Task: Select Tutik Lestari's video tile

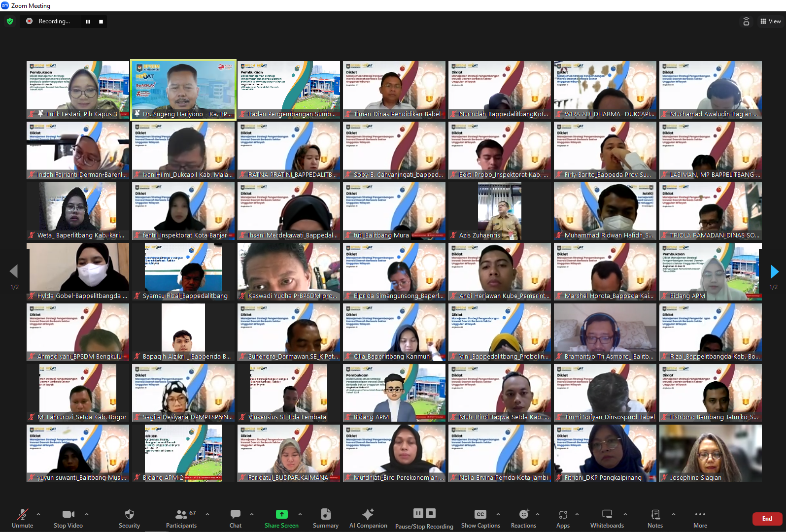Action: click(x=78, y=90)
